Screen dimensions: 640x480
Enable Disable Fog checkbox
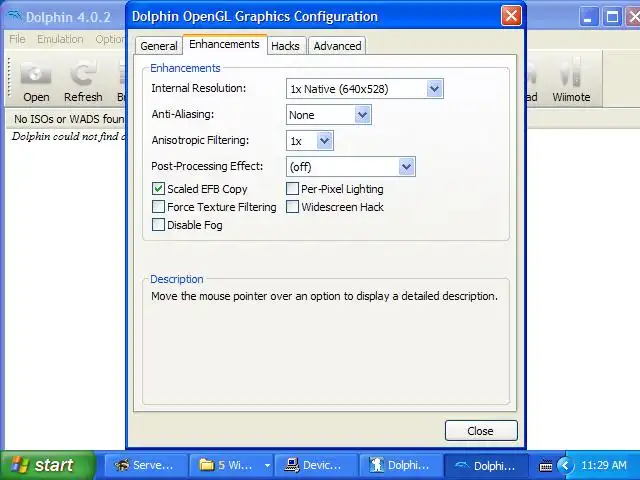click(x=158, y=224)
